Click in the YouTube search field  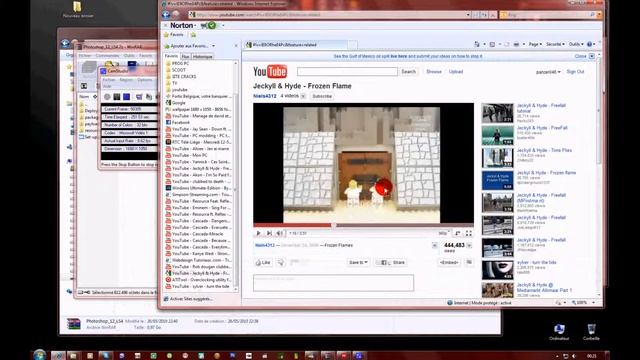click(347, 72)
